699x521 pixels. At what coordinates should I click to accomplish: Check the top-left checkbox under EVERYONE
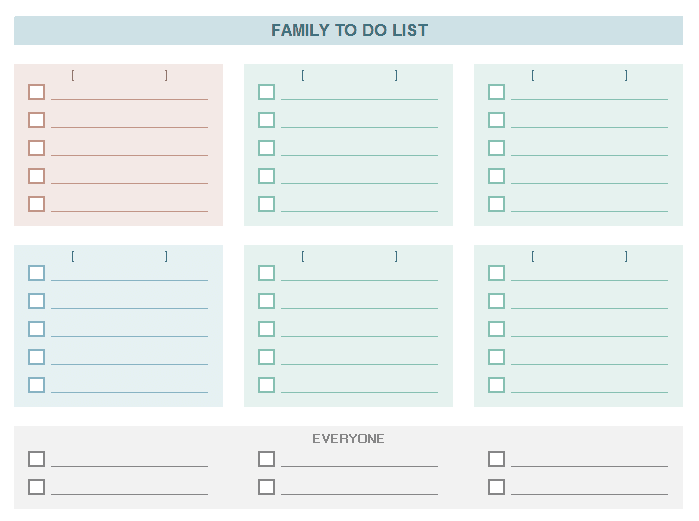click(37, 459)
